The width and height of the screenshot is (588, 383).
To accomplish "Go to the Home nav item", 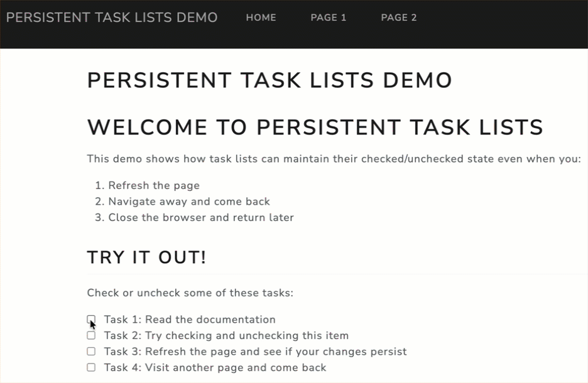I will point(261,18).
